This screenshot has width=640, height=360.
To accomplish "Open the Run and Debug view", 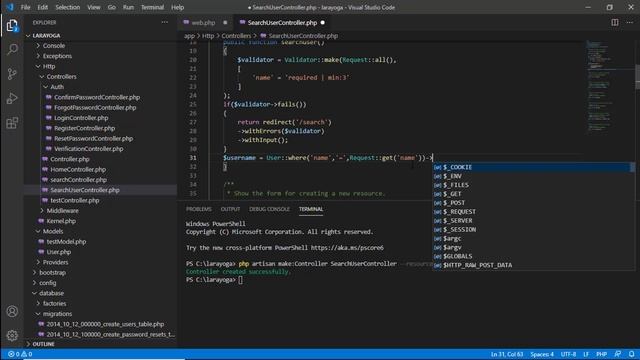I will coord(12,98).
